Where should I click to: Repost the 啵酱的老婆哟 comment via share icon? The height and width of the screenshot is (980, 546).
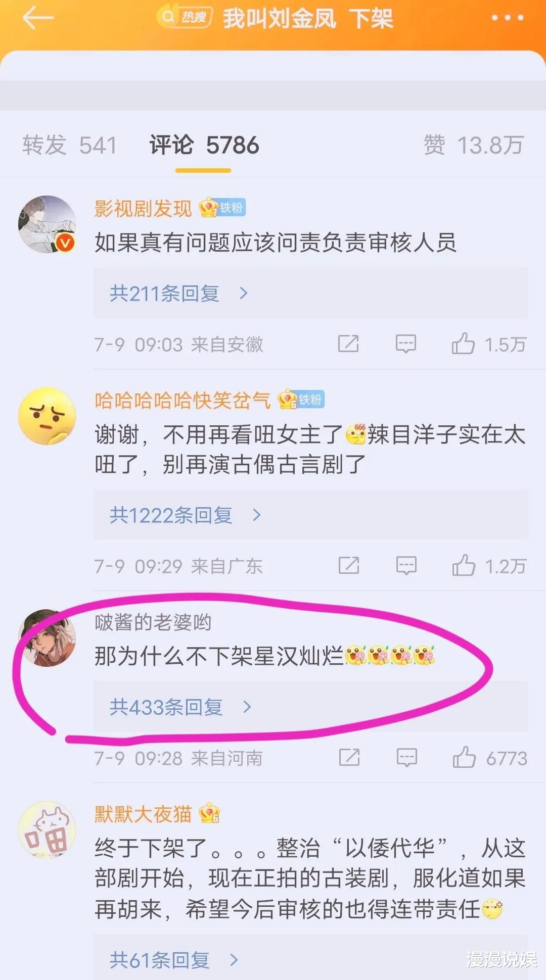point(349,758)
